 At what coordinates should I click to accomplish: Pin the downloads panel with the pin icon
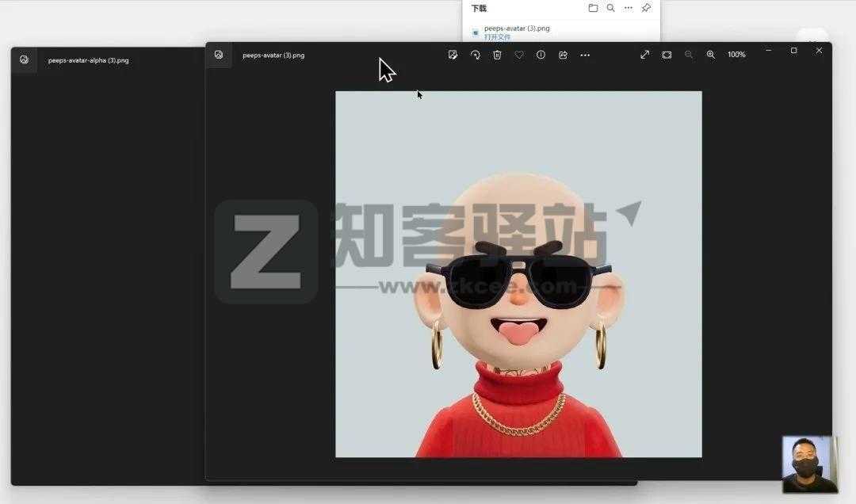(x=646, y=8)
